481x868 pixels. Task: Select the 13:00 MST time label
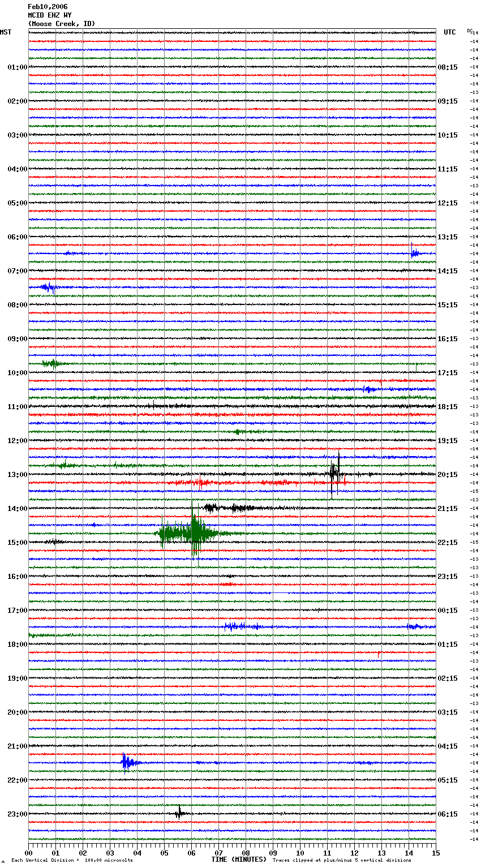point(18,475)
